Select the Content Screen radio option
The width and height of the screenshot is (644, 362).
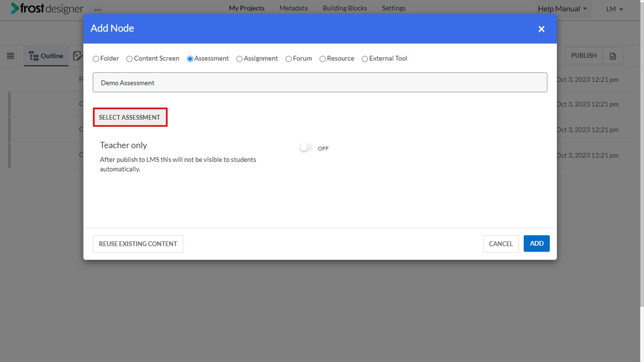click(129, 59)
